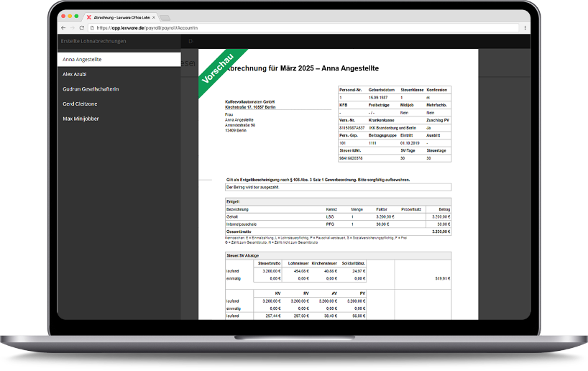This screenshot has height=371, width=588.
Task: Click the page icon in the address bar
Action: [91, 28]
